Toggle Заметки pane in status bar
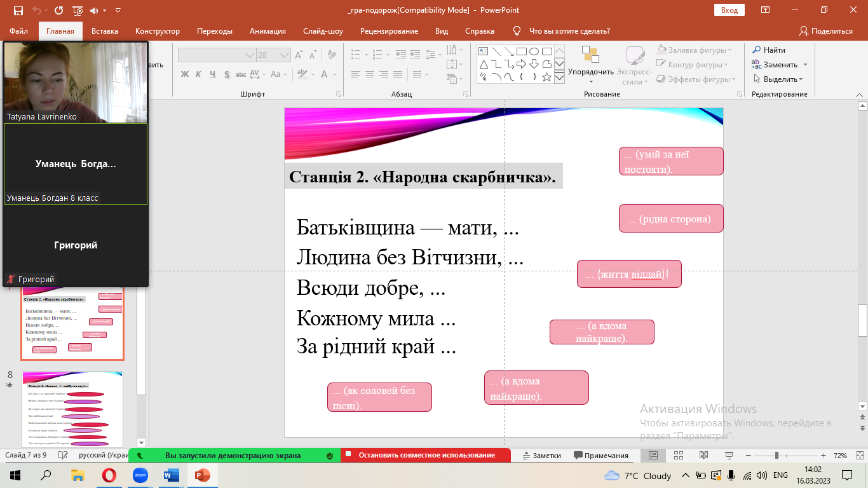868x488 pixels. click(541, 456)
